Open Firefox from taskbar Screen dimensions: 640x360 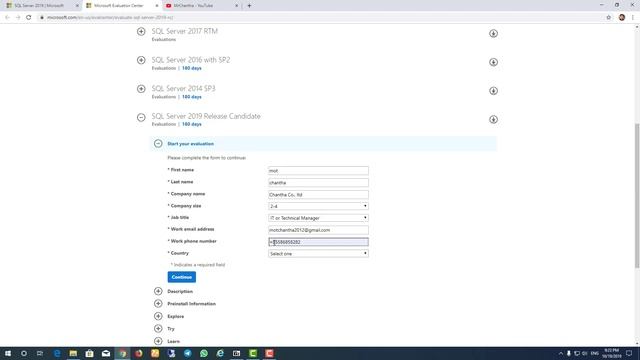pyautogui.click(x=139, y=353)
